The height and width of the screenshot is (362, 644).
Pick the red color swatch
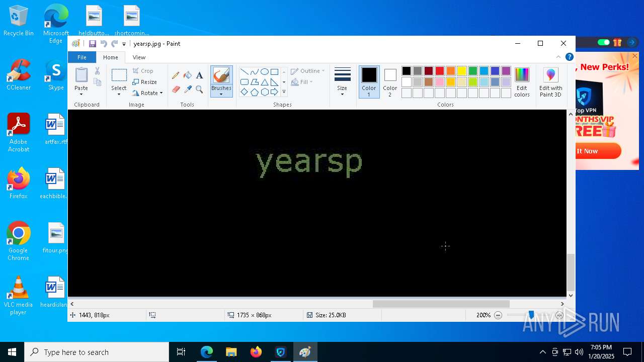tap(440, 71)
